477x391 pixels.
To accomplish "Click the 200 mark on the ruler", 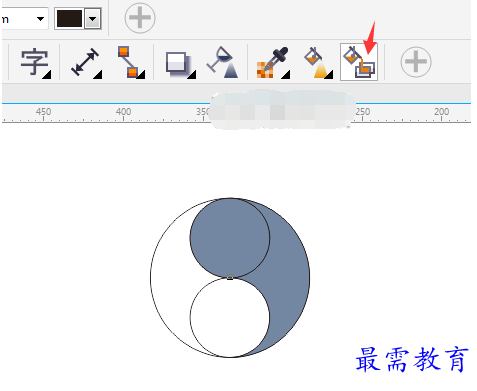I will tap(441, 112).
